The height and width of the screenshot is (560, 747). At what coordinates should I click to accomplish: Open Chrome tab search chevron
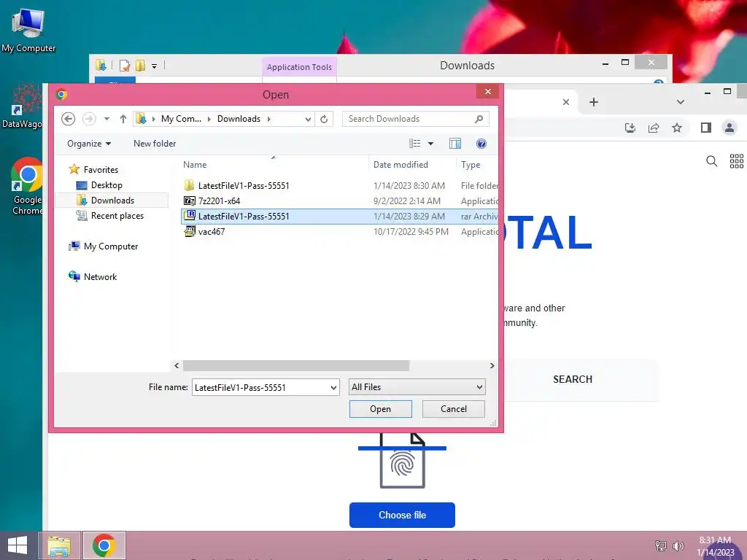tap(681, 102)
